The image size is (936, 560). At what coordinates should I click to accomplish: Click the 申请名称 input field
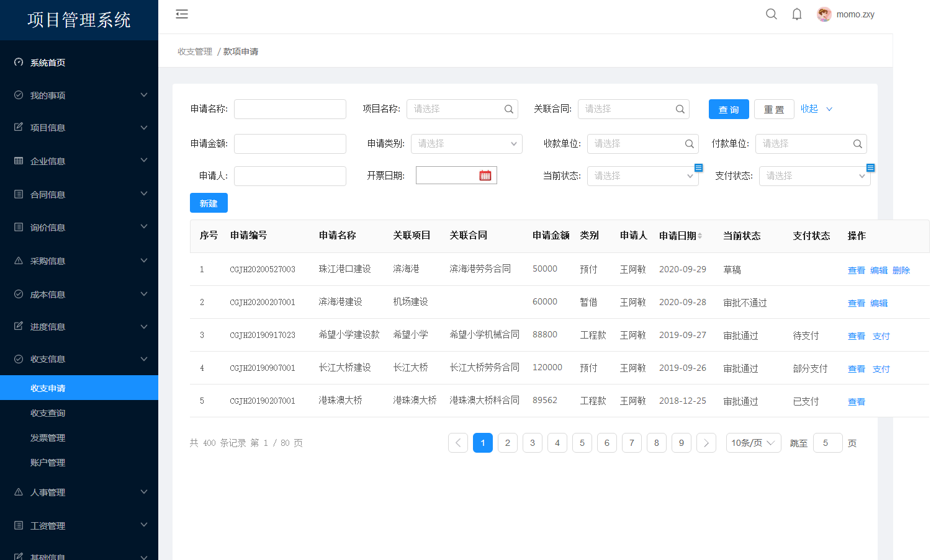tap(290, 109)
